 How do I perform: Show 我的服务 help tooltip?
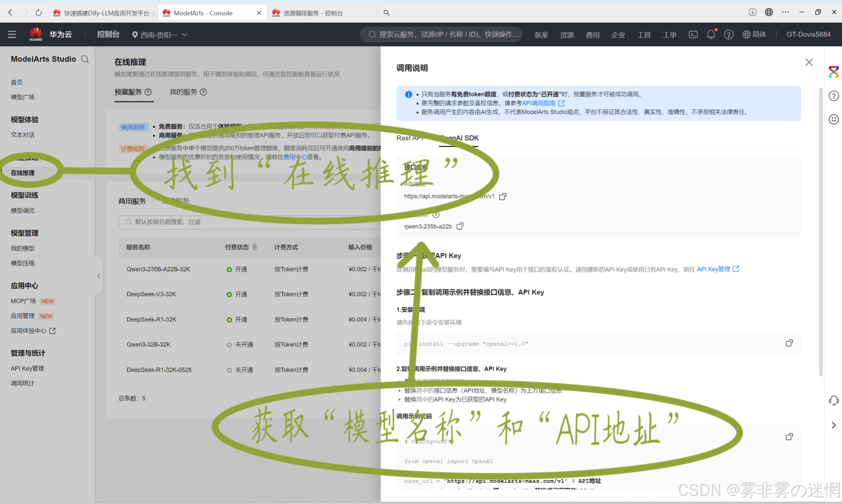click(x=203, y=92)
